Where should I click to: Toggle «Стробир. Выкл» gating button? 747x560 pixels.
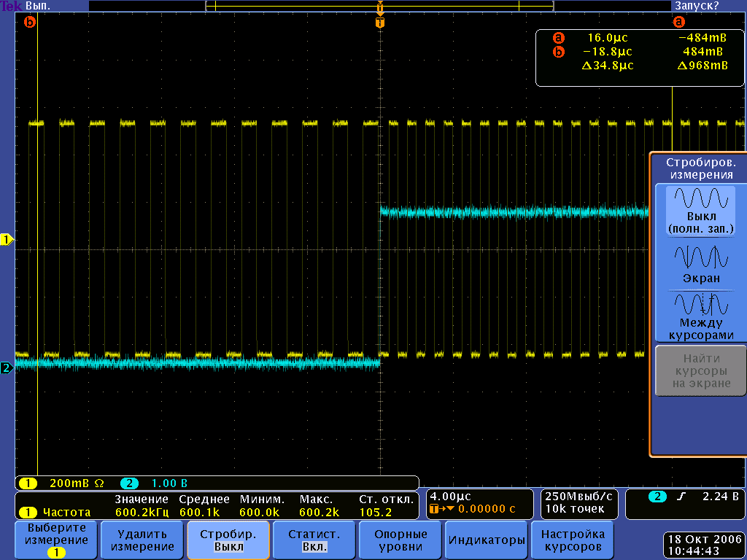coord(228,540)
